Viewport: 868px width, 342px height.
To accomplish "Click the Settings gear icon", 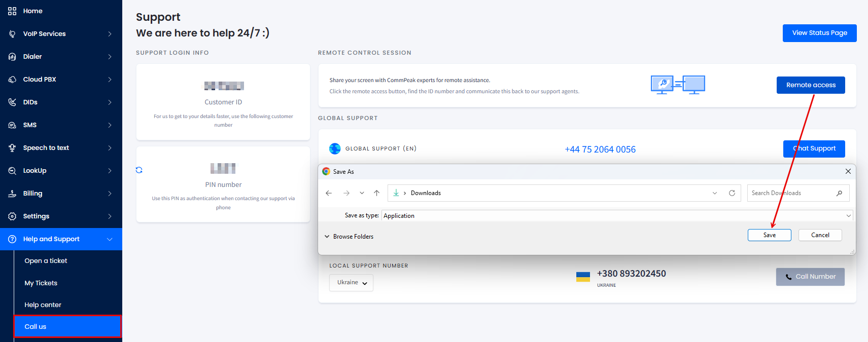I will pyautogui.click(x=12, y=216).
